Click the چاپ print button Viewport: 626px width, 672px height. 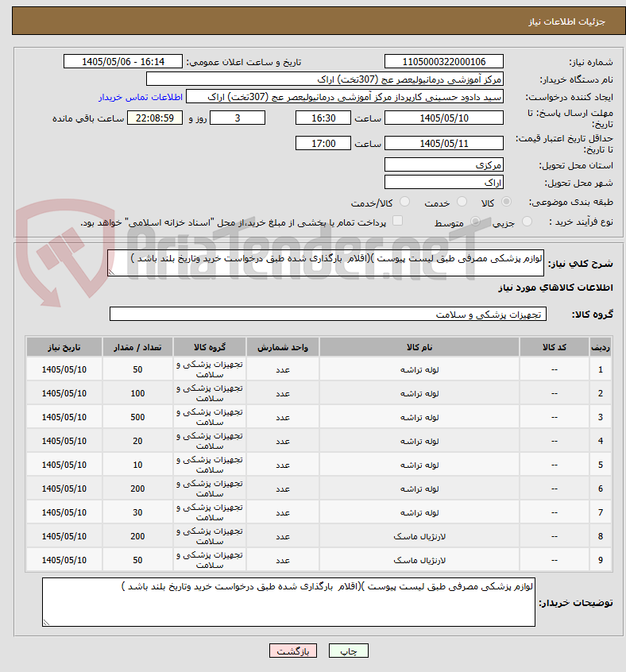pos(348,651)
